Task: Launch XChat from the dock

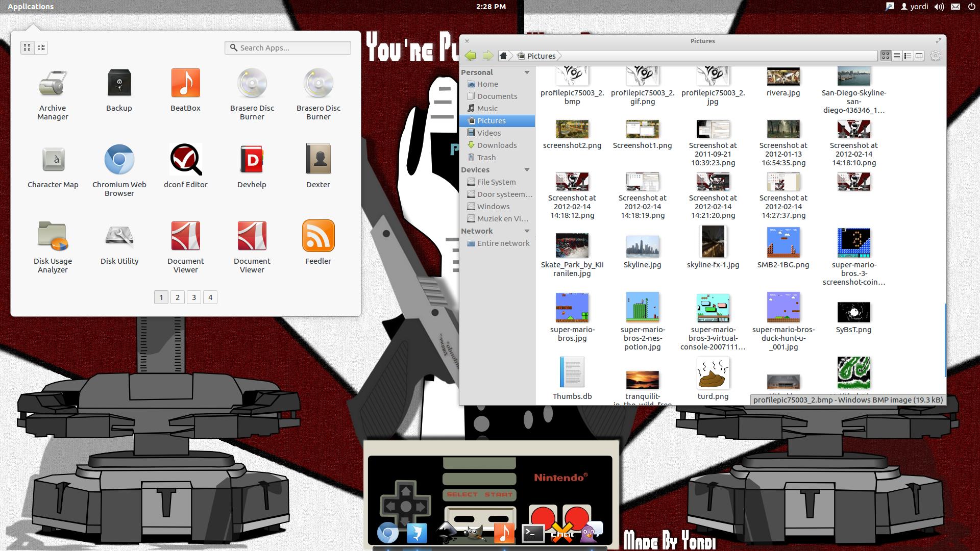Action: tap(562, 533)
